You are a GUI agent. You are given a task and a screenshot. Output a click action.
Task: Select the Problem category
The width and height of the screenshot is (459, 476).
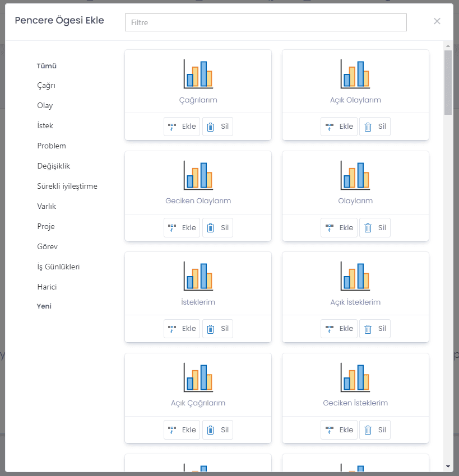52,146
